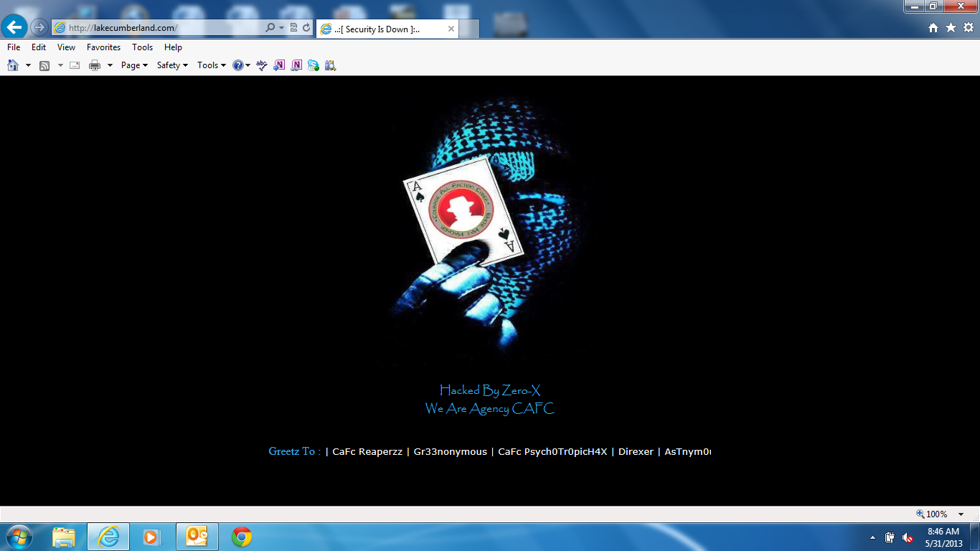Click Internet Explorer on the taskbar

click(x=108, y=537)
